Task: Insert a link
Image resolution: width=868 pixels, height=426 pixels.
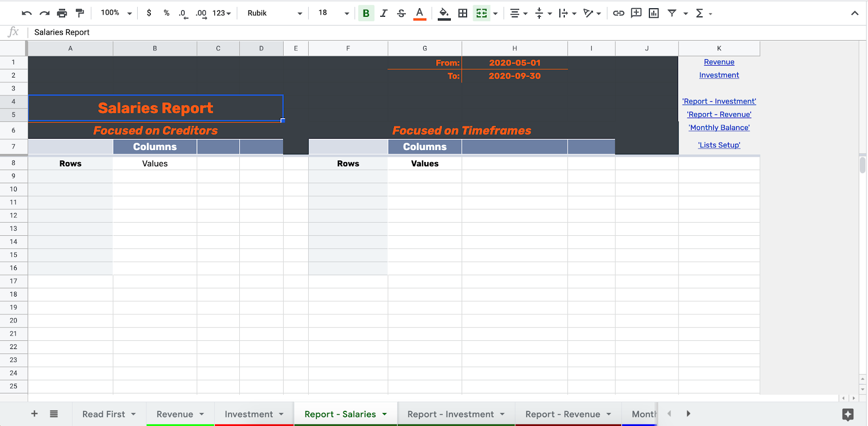Action: (618, 13)
